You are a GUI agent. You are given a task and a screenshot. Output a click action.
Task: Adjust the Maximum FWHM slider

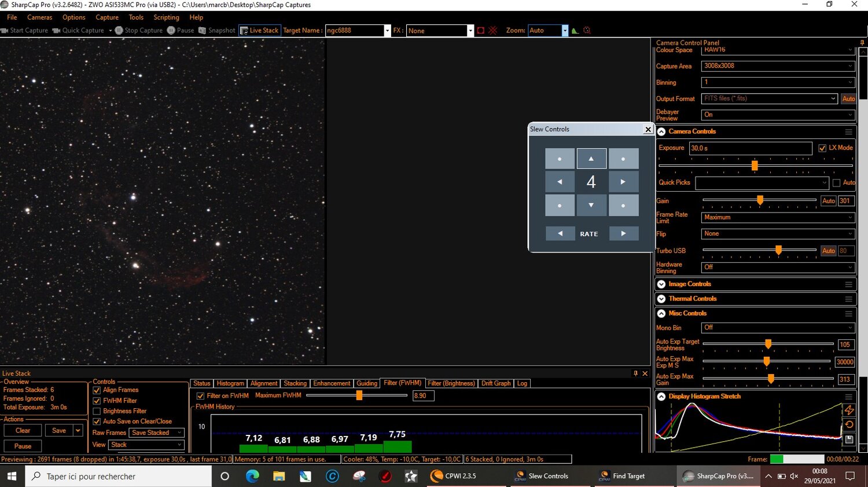(359, 396)
